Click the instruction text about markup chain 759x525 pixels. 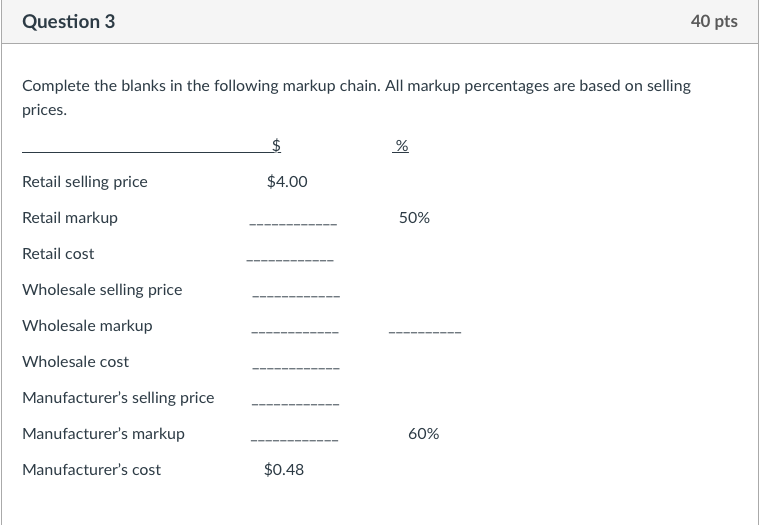coord(356,98)
